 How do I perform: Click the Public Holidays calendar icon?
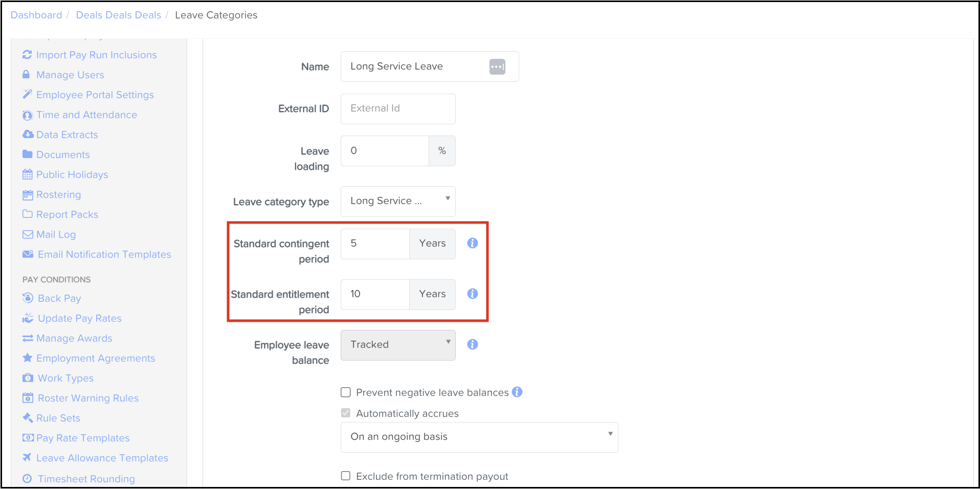click(28, 175)
